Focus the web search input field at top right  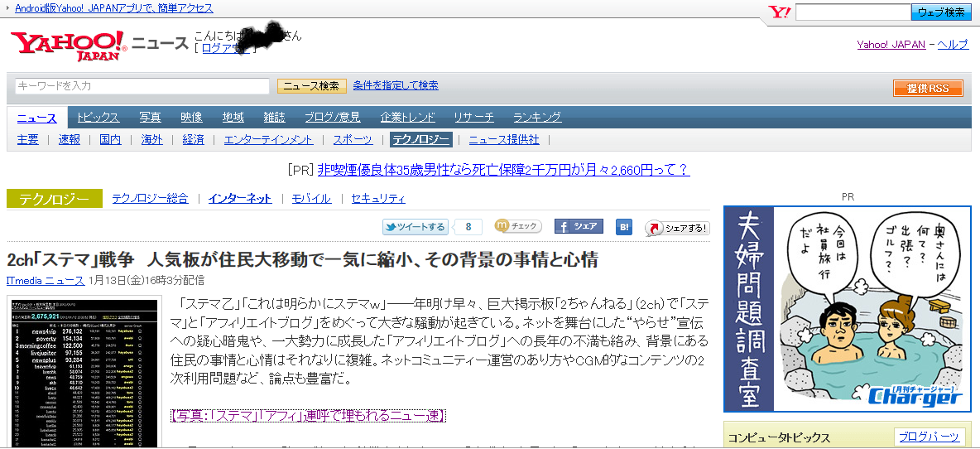[x=853, y=12]
